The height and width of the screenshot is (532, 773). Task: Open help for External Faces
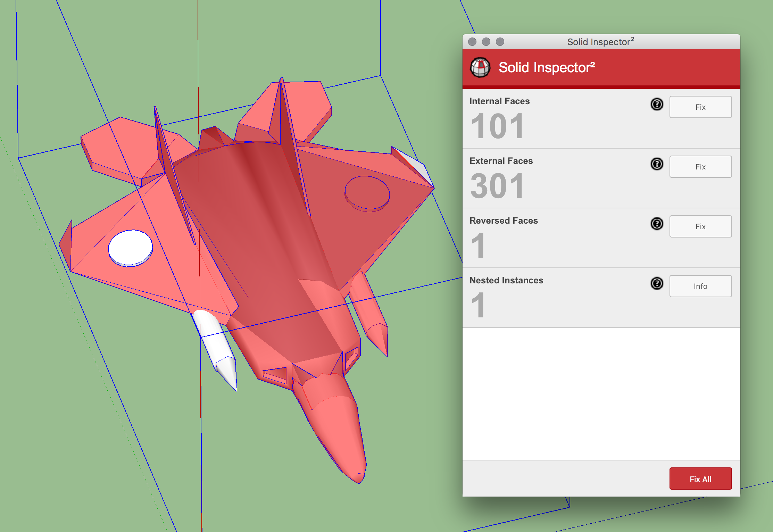click(657, 164)
